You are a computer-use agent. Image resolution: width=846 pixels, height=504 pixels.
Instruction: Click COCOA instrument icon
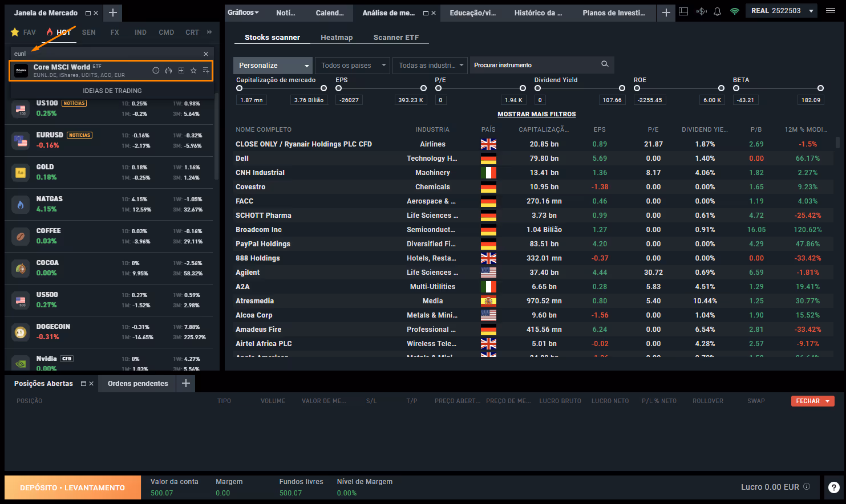click(21, 269)
